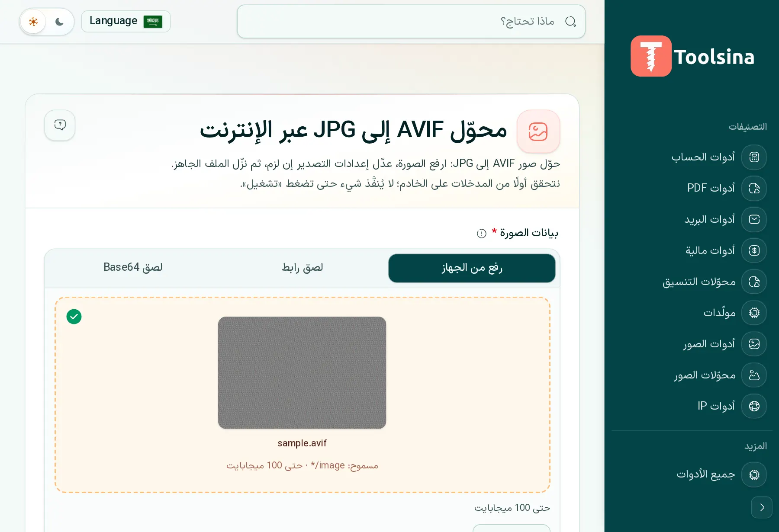Open أدوات الحساب calculator icon
This screenshot has width=779, height=532.
click(754, 157)
